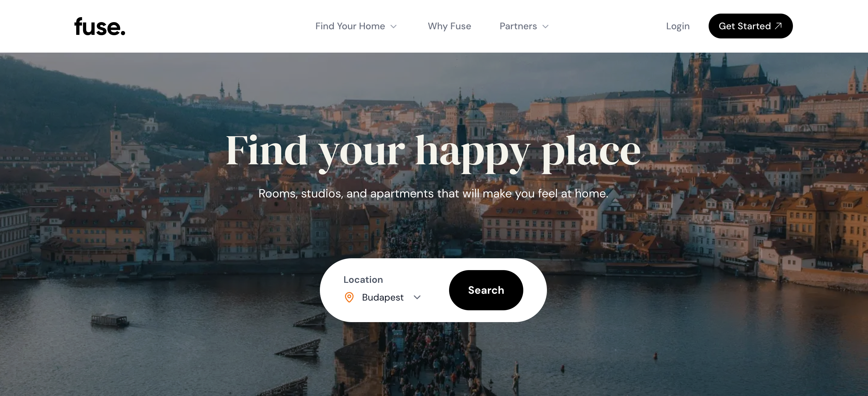The width and height of the screenshot is (868, 396).
Task: Expand the chevron beside Find Your Home
Action: tap(393, 26)
